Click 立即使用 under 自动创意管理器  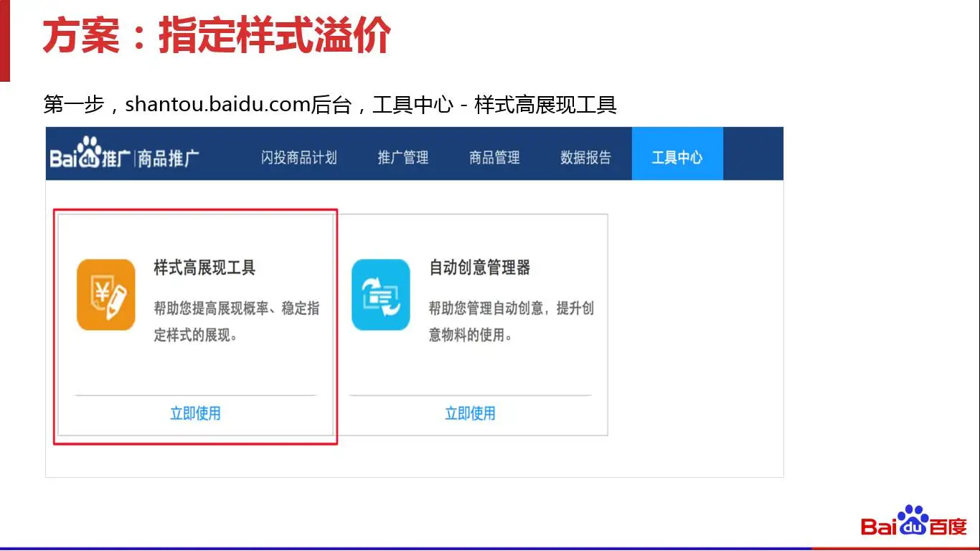[x=470, y=413]
